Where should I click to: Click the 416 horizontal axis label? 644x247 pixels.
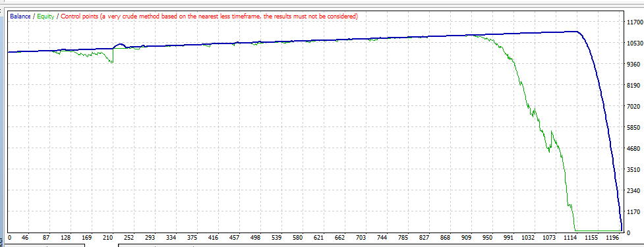213,238
